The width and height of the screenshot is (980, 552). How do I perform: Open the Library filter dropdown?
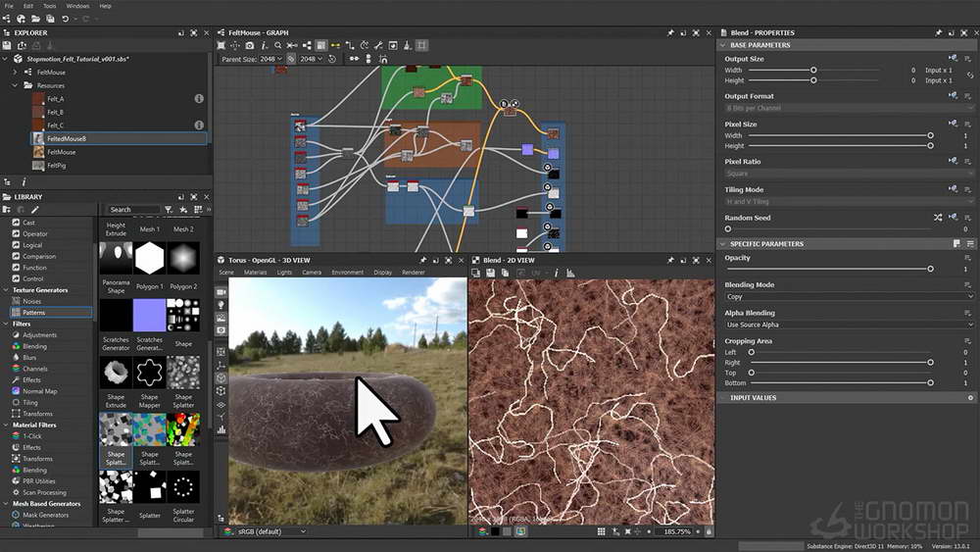pos(169,210)
